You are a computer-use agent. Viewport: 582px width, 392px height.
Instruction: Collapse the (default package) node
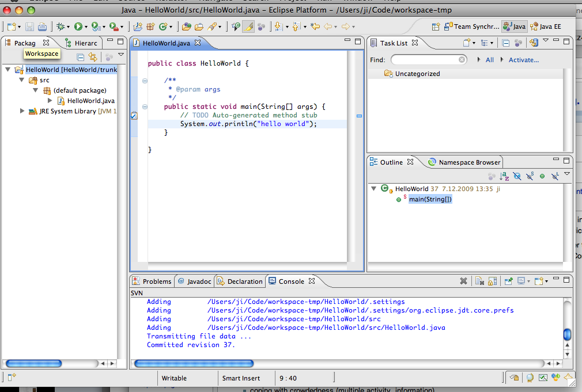click(35, 90)
